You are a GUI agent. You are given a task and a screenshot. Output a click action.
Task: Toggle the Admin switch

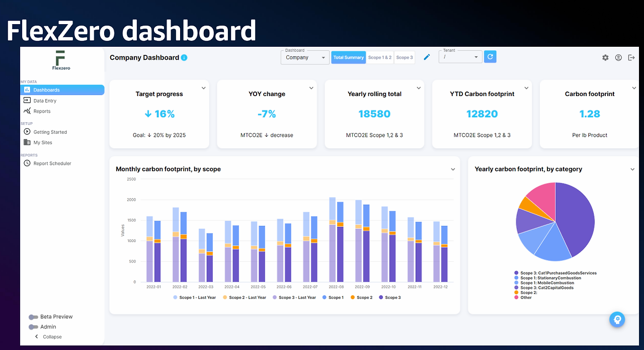[x=33, y=327]
